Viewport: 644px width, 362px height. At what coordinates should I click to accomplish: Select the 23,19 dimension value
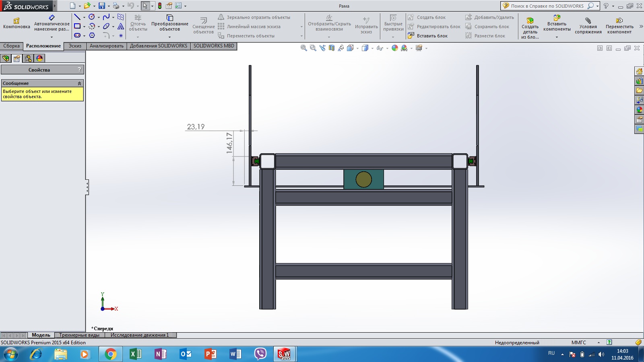pos(196,127)
